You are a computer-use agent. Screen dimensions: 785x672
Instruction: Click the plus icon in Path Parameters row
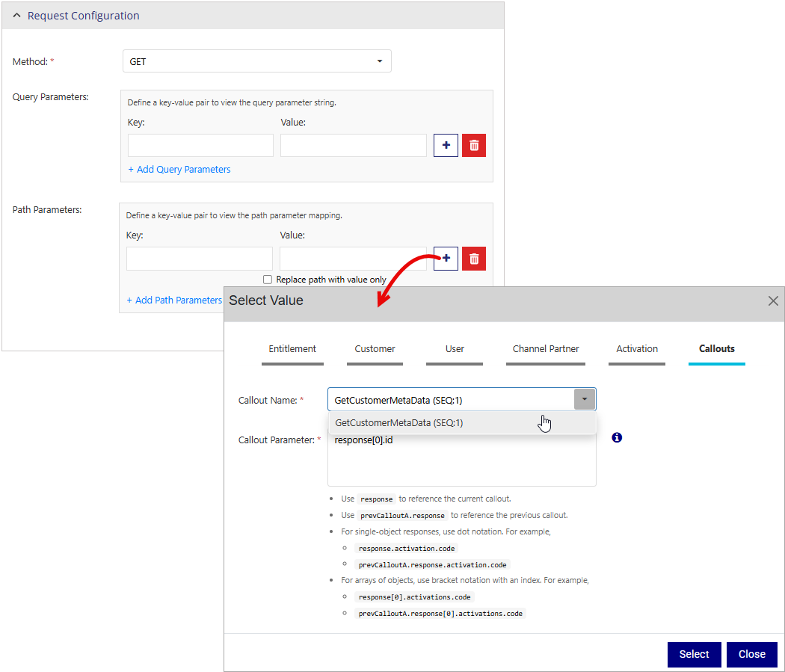tap(446, 259)
